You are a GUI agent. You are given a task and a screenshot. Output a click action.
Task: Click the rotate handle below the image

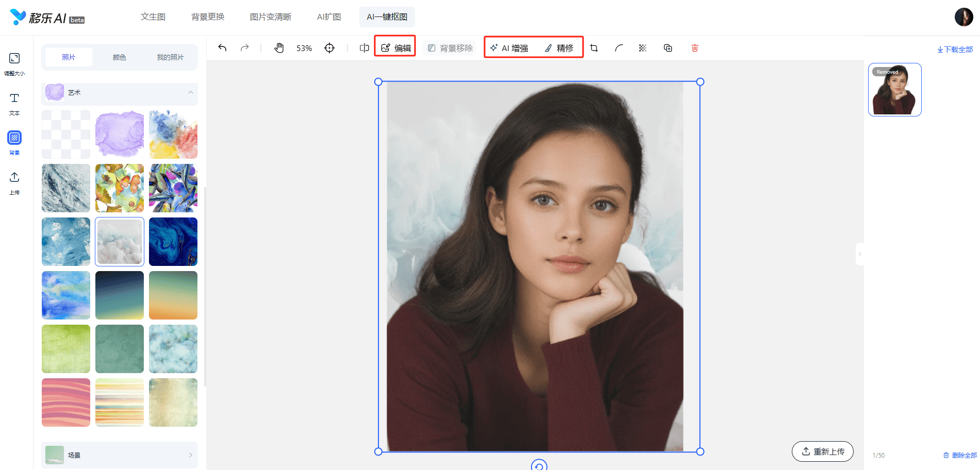(539, 465)
